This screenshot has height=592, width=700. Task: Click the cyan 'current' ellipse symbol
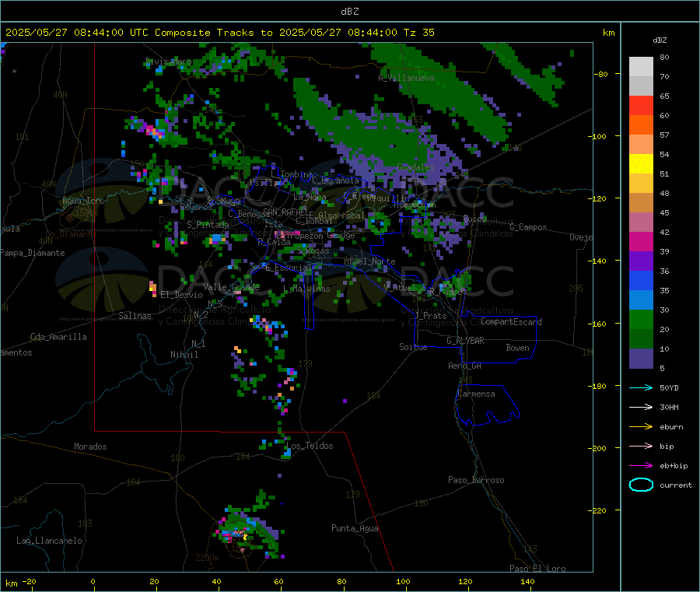(x=641, y=485)
